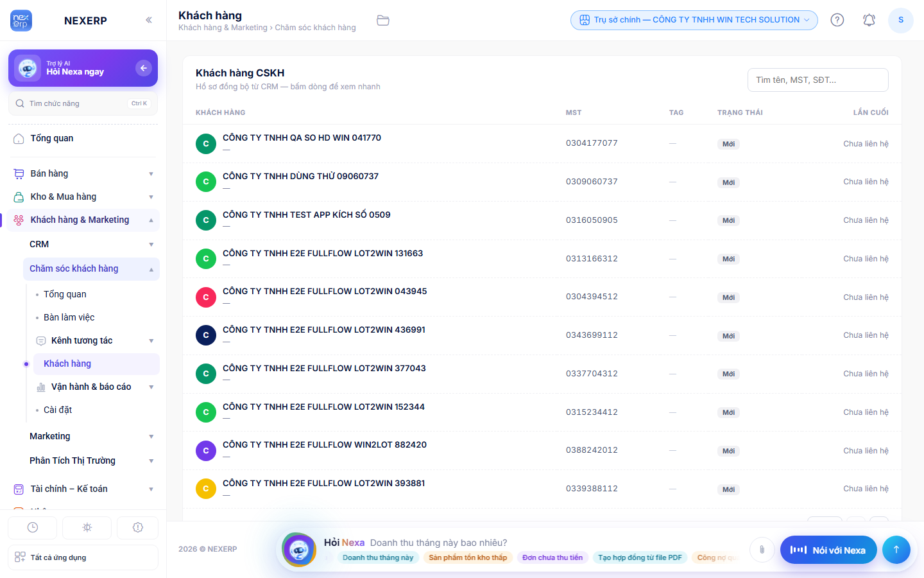Expand Vận hành & báo cáo submenu
Screen dimensions: 924x578
click(96, 387)
